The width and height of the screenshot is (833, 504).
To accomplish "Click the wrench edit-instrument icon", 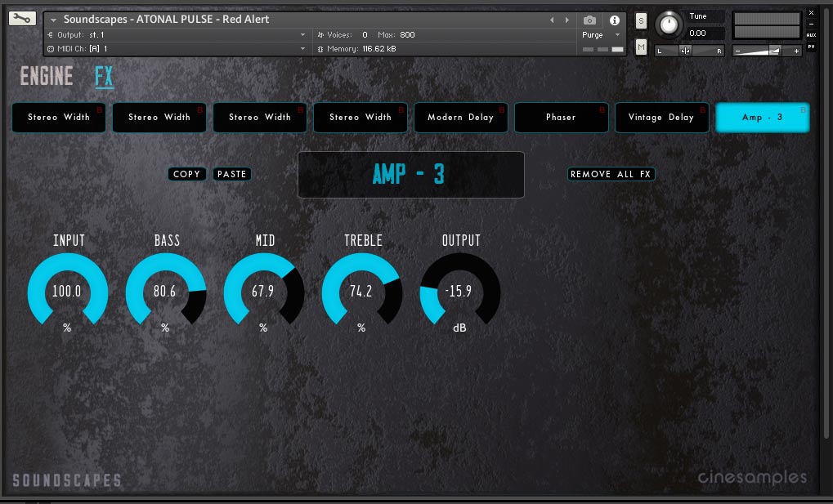I will pyautogui.click(x=22, y=18).
